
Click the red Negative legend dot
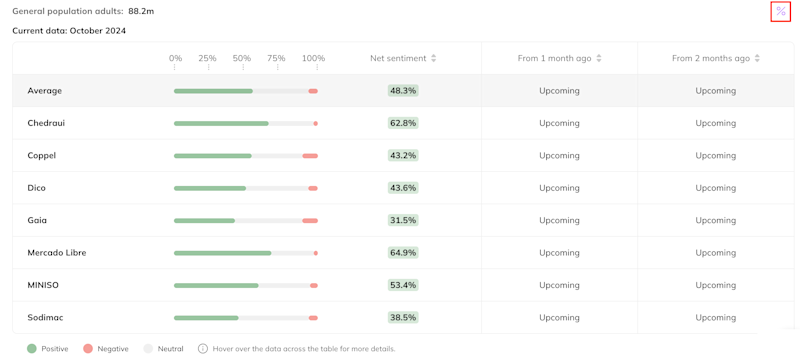point(88,349)
